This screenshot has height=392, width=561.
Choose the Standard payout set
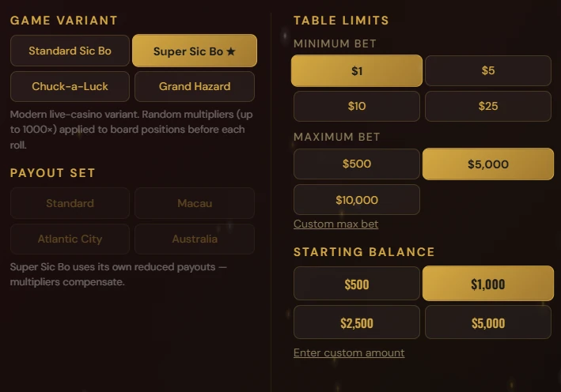tap(70, 203)
